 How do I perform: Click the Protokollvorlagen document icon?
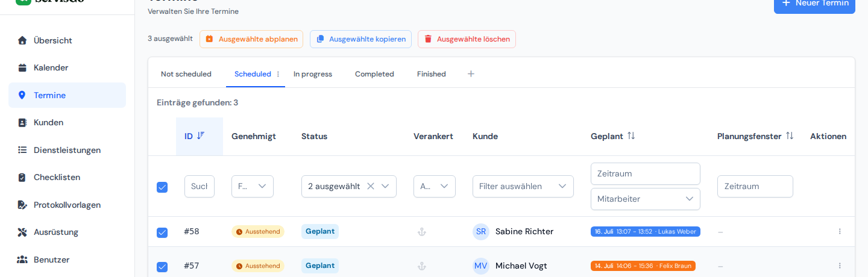(x=22, y=205)
